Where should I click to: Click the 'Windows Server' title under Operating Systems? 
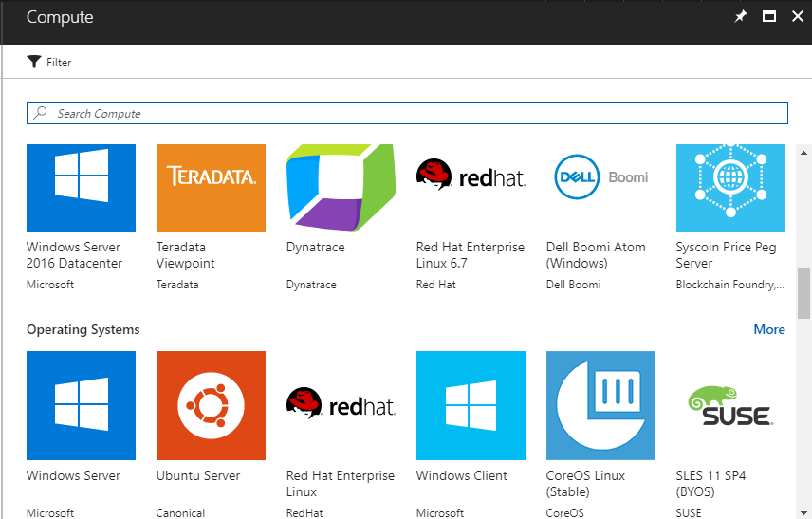73,475
